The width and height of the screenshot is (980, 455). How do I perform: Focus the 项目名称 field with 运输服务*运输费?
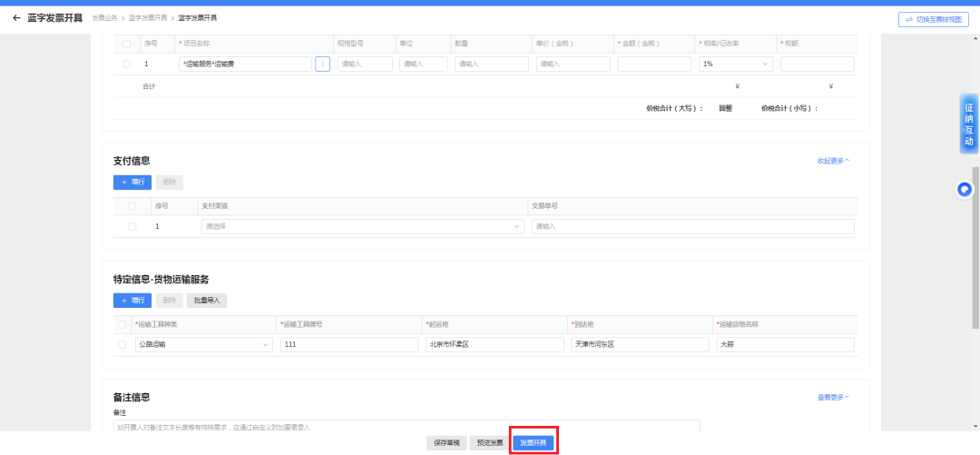pyautogui.click(x=245, y=64)
